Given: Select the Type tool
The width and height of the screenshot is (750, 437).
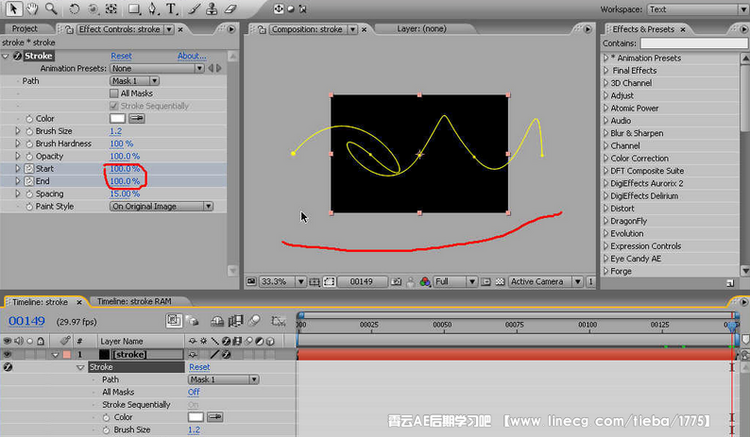Looking at the screenshot, I should point(171,9).
